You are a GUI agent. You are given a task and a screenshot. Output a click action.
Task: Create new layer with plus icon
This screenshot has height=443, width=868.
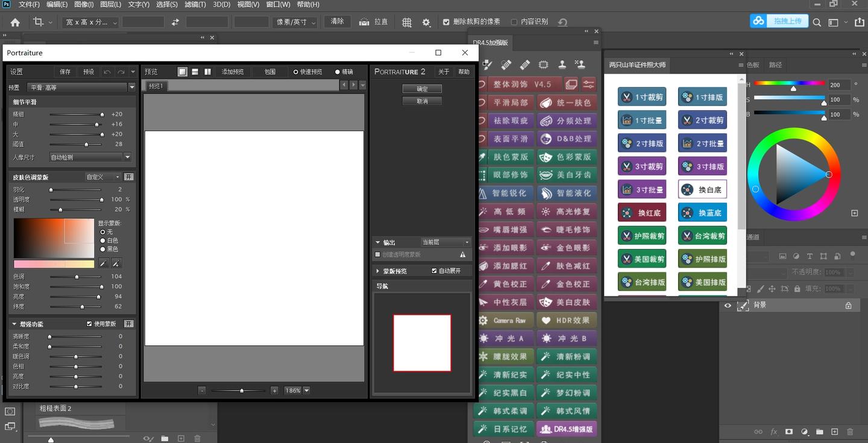(835, 432)
